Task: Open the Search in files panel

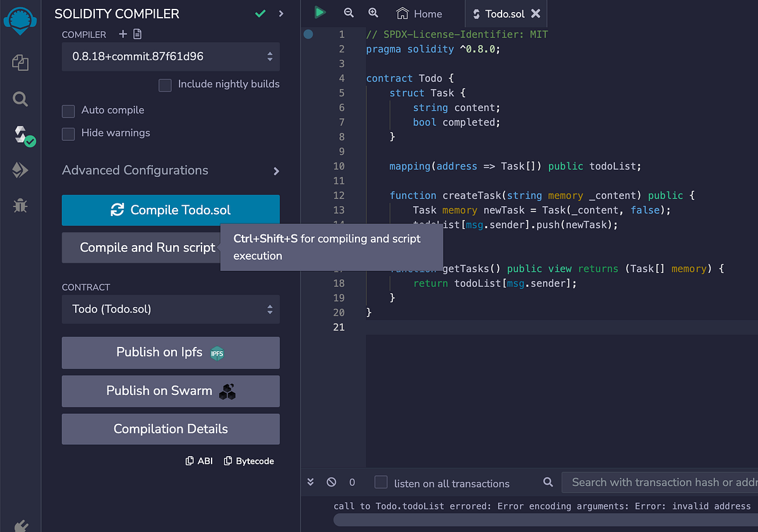Action: [x=20, y=99]
